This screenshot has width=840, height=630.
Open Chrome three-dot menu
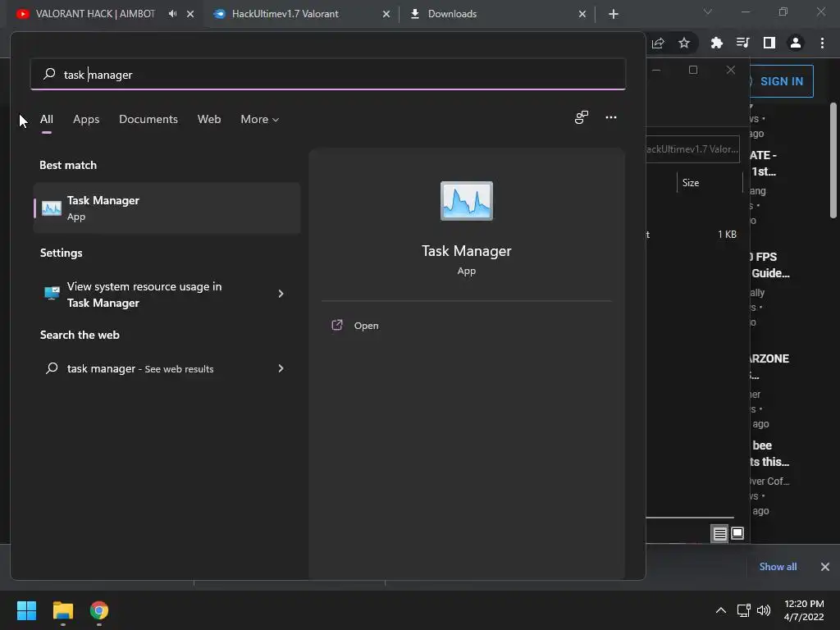[822, 43]
